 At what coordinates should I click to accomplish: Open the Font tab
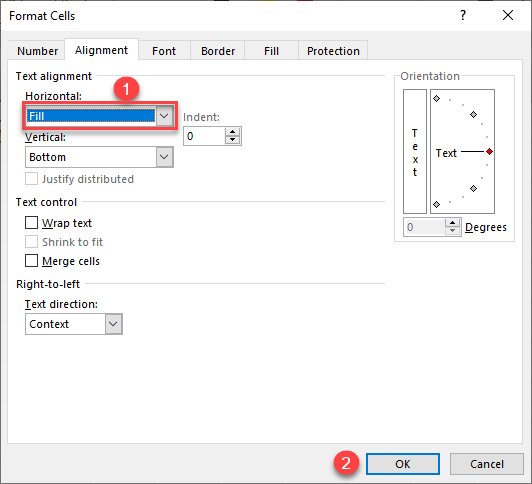click(x=164, y=51)
